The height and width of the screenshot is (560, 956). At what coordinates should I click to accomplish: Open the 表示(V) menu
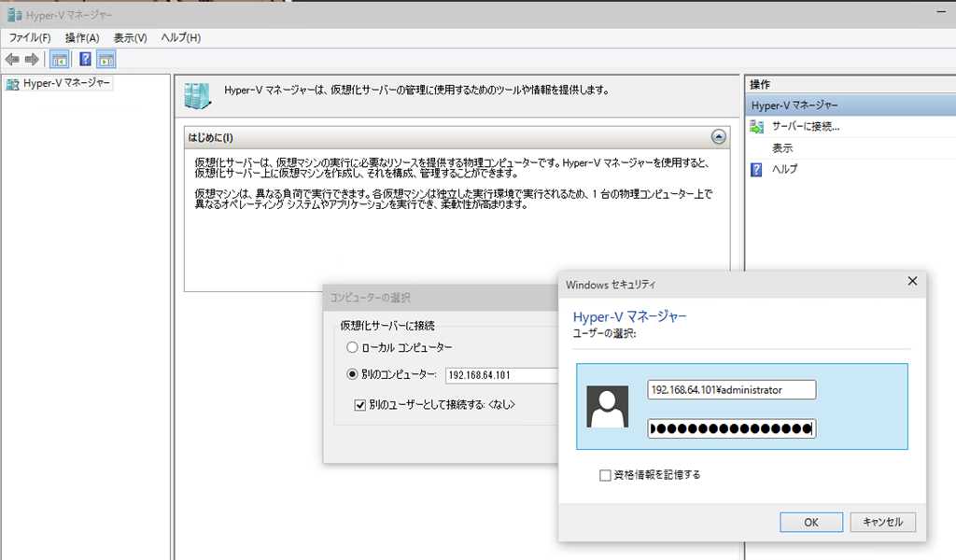pos(130,37)
